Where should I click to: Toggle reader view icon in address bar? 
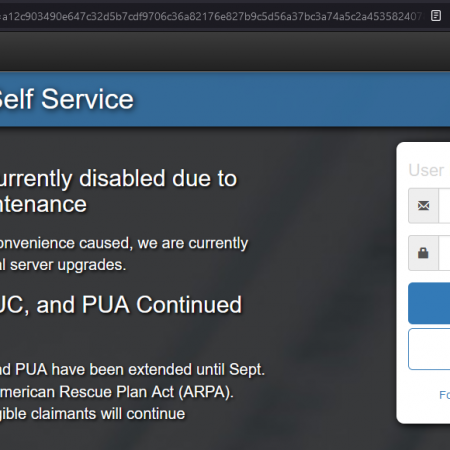(x=436, y=16)
